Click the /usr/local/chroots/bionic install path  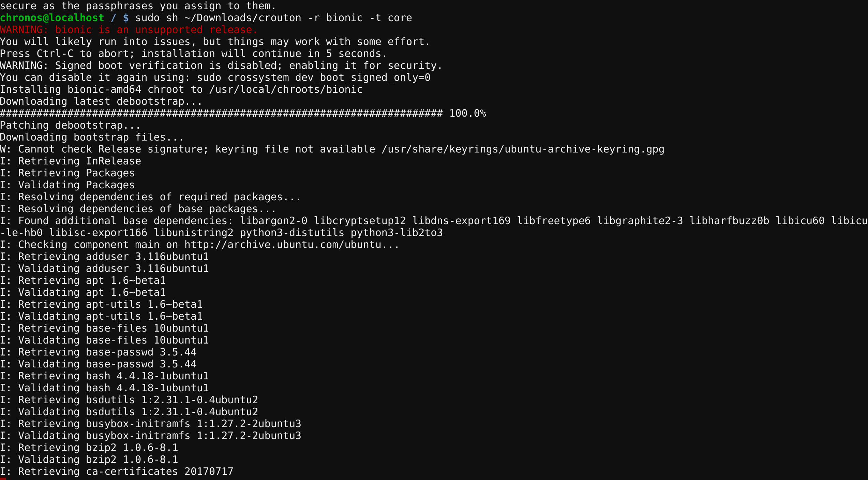click(286, 89)
